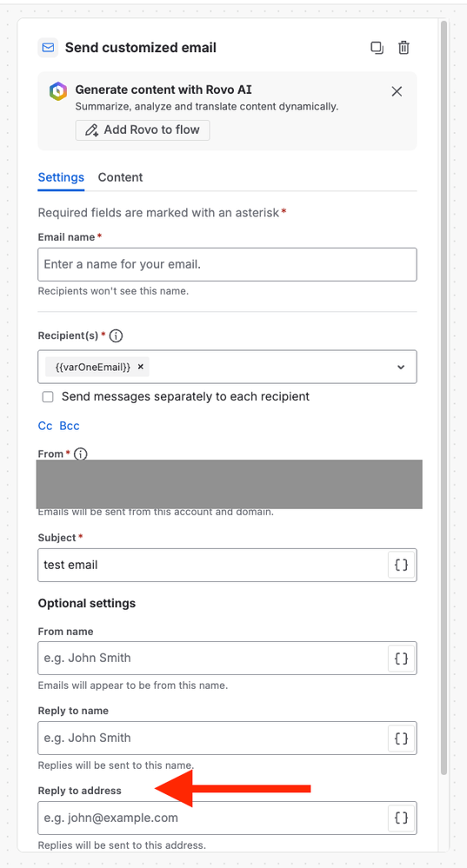Viewport: 467px width, 868px height.
Task: Insert variable in From name field
Action: pos(401,659)
